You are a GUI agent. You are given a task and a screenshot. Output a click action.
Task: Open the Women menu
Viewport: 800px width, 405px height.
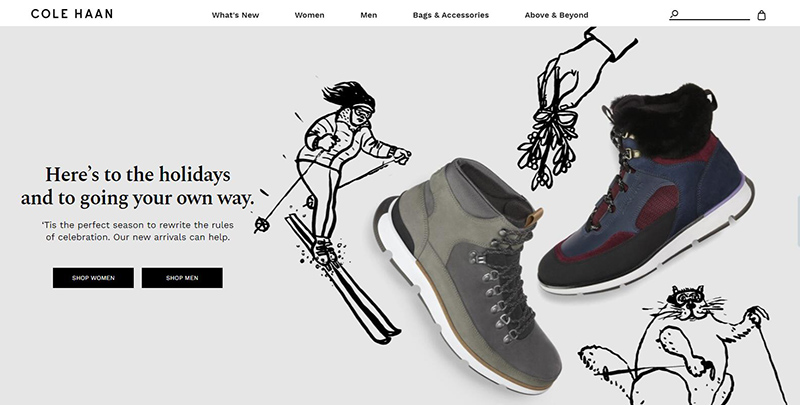[309, 15]
